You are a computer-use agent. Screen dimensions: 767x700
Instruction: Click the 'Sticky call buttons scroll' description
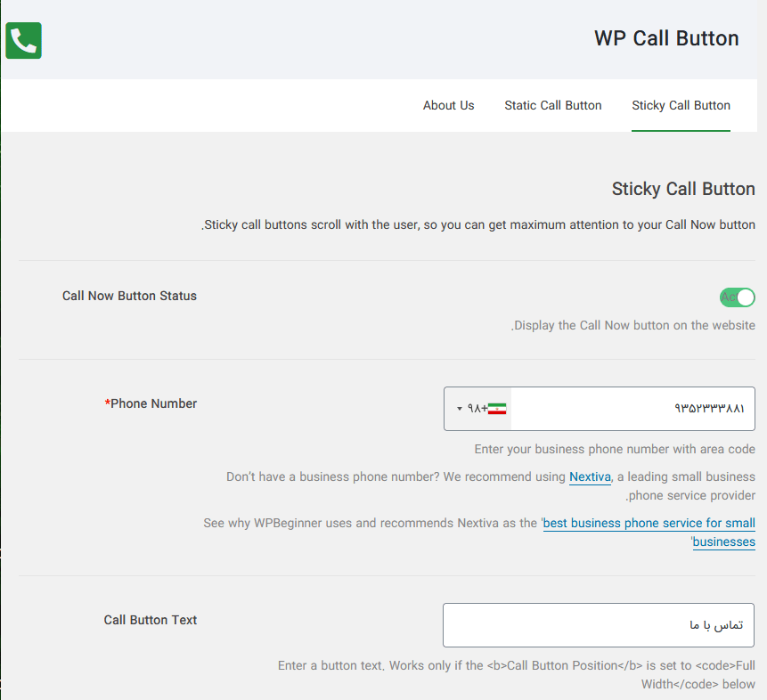pyautogui.click(x=478, y=224)
